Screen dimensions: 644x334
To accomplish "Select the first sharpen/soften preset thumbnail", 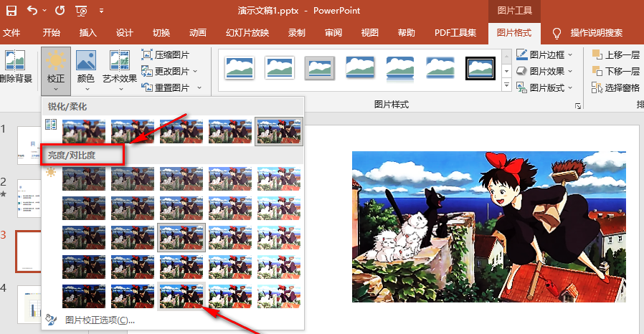I will coord(84,131).
